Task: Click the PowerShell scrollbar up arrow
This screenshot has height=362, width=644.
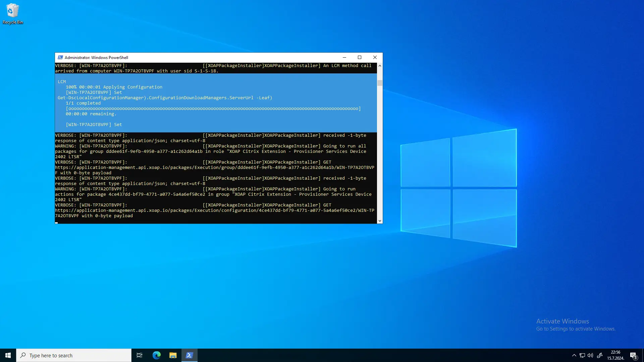Action: coord(380,66)
